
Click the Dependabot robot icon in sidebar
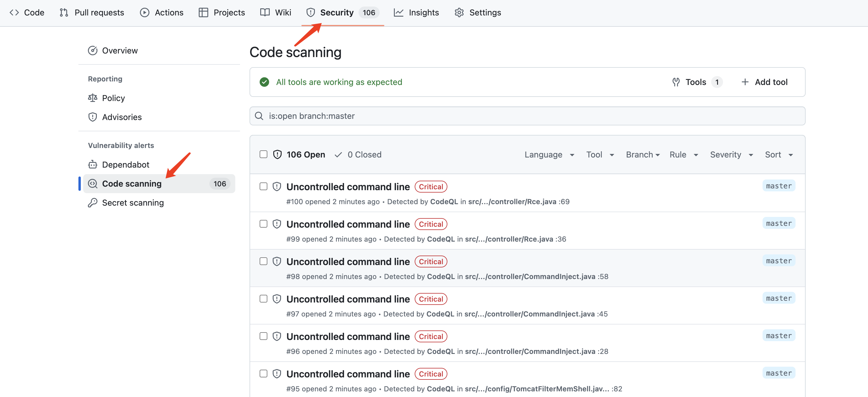click(x=92, y=164)
